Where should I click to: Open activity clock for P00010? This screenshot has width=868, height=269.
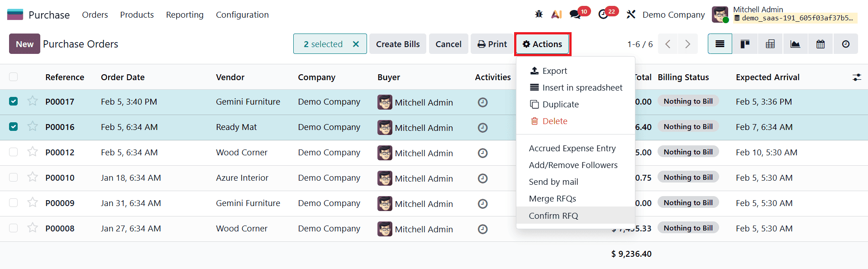click(x=483, y=178)
